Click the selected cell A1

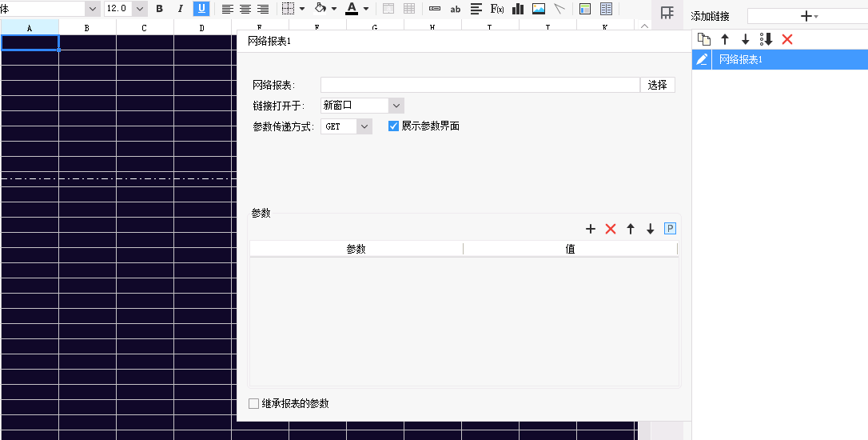30,42
